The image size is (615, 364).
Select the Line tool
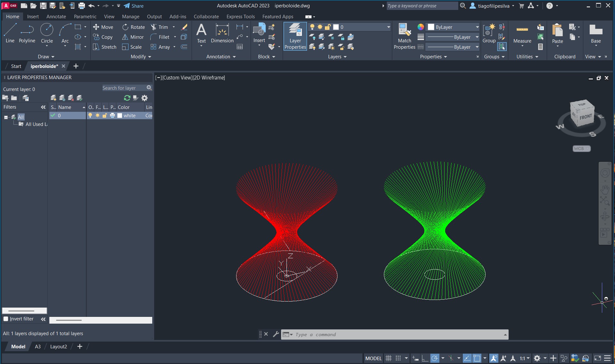[x=10, y=33]
